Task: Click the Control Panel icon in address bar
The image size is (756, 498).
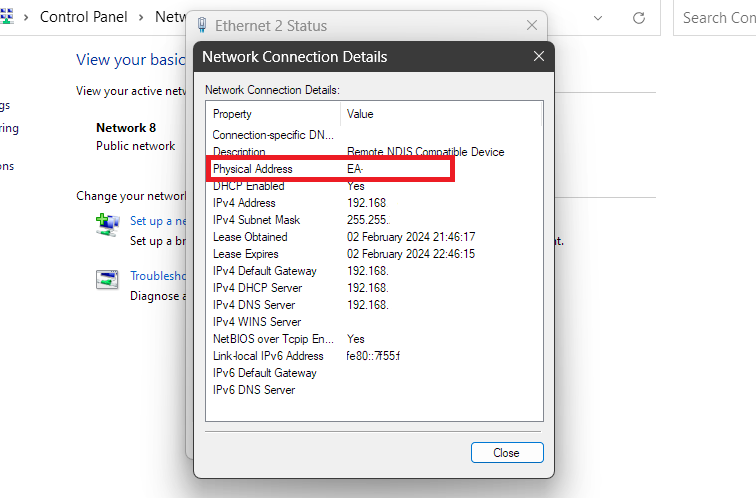Action: click(8, 17)
